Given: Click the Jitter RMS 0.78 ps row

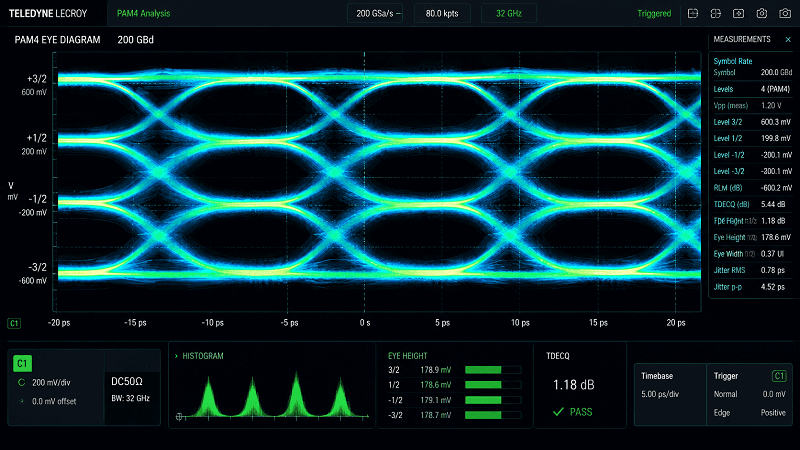Looking at the screenshot, I should 752,270.
